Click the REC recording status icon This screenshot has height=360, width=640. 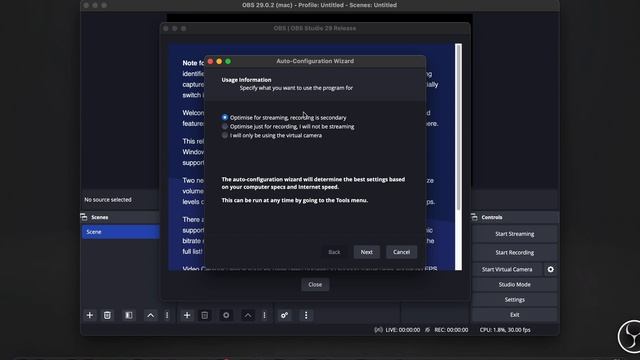pyautogui.click(x=427, y=330)
